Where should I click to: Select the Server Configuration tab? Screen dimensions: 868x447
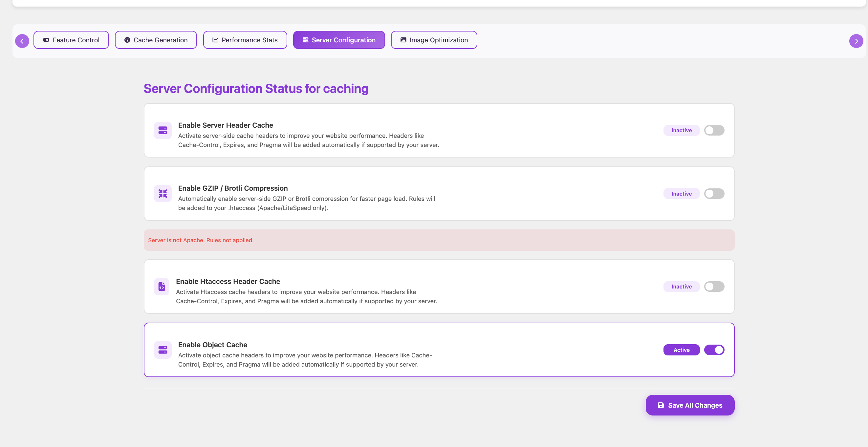[x=339, y=40]
